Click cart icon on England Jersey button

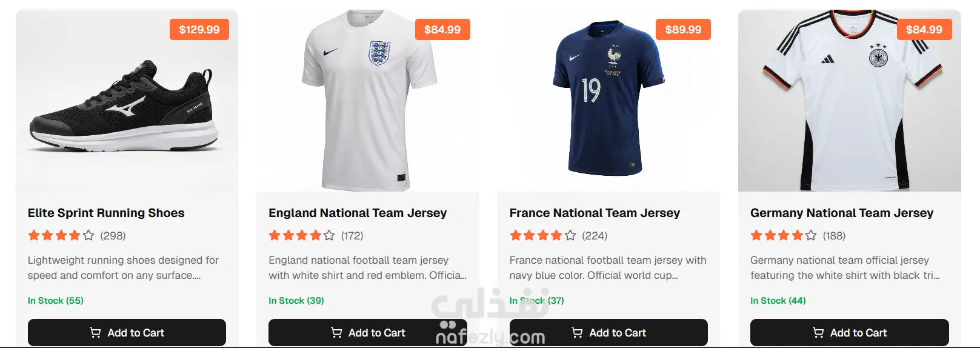[x=336, y=332]
